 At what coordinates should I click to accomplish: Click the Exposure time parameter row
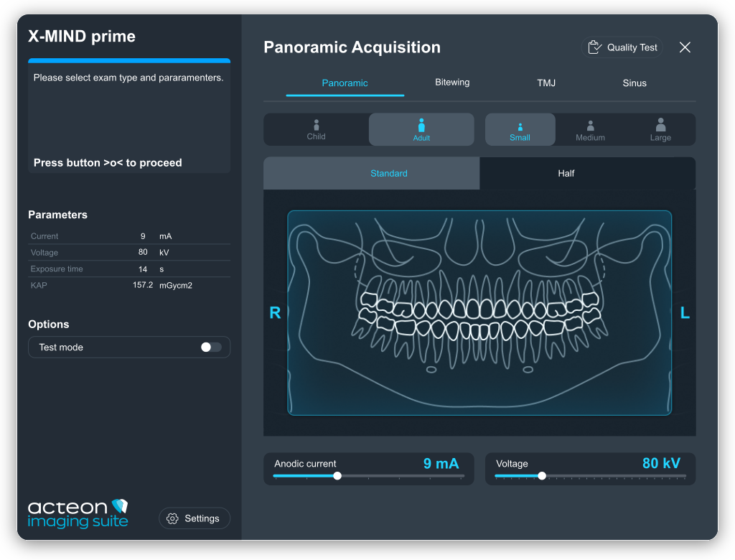coord(129,269)
